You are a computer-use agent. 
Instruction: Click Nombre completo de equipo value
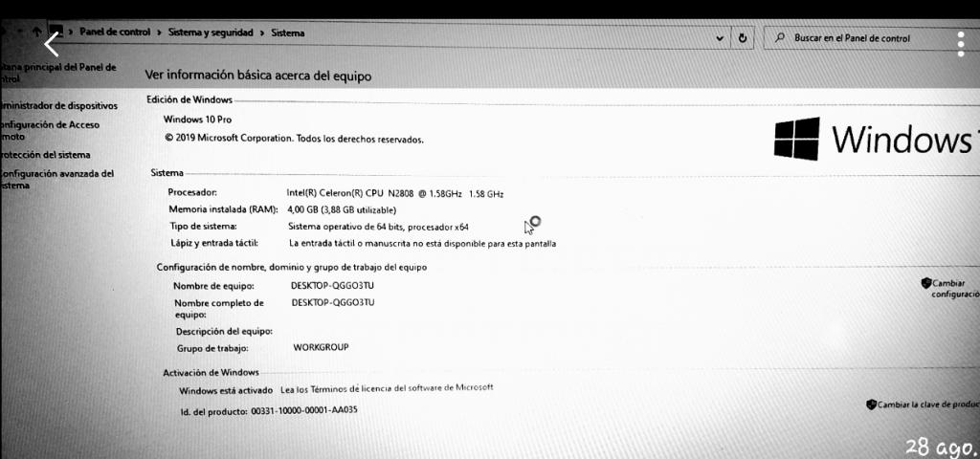[x=333, y=303]
